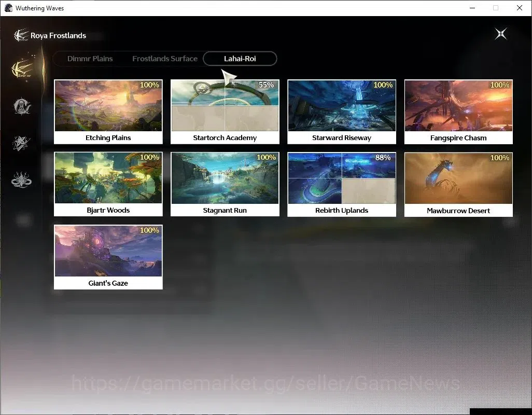532x415 pixels.
Task: Click the Wuthering Waves title bar app icon
Action: click(x=8, y=8)
